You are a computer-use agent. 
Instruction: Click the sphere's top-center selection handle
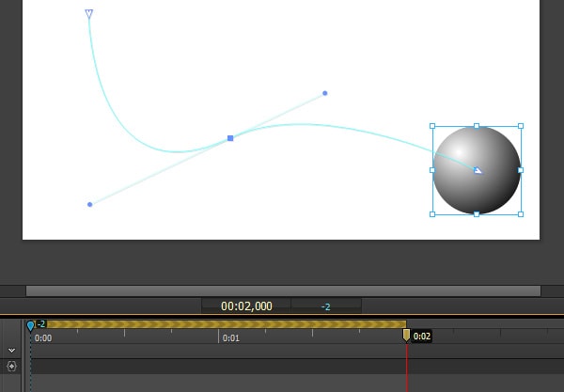point(477,126)
